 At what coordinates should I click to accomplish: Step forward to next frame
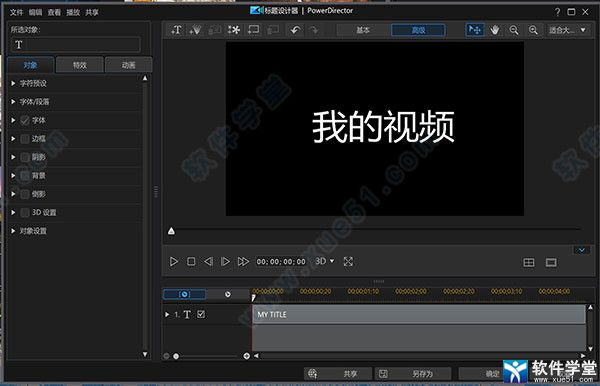(x=225, y=262)
